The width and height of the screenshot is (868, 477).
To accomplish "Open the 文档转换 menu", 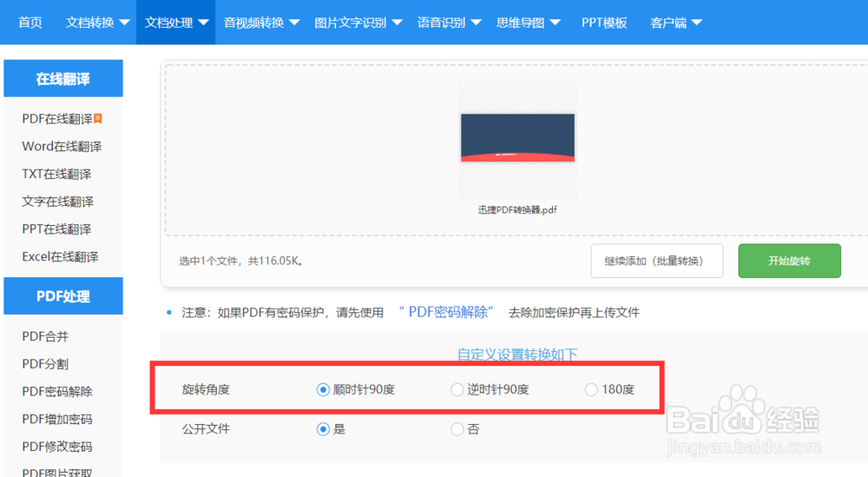I will pyautogui.click(x=97, y=23).
